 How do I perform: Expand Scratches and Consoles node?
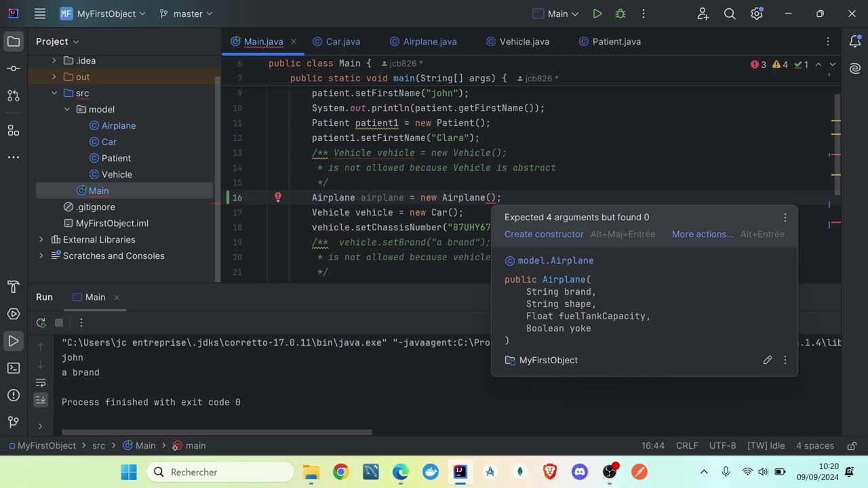pyautogui.click(x=41, y=256)
